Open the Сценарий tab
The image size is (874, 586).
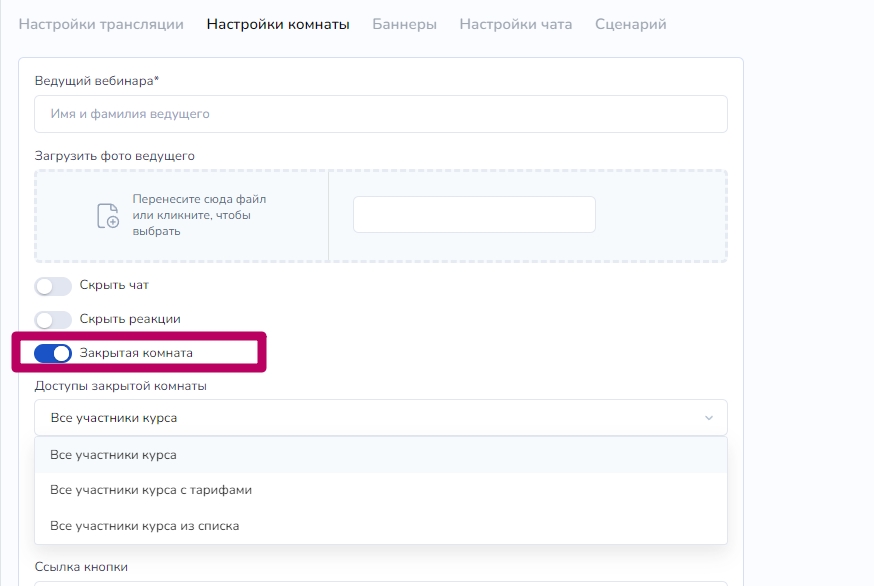630,24
